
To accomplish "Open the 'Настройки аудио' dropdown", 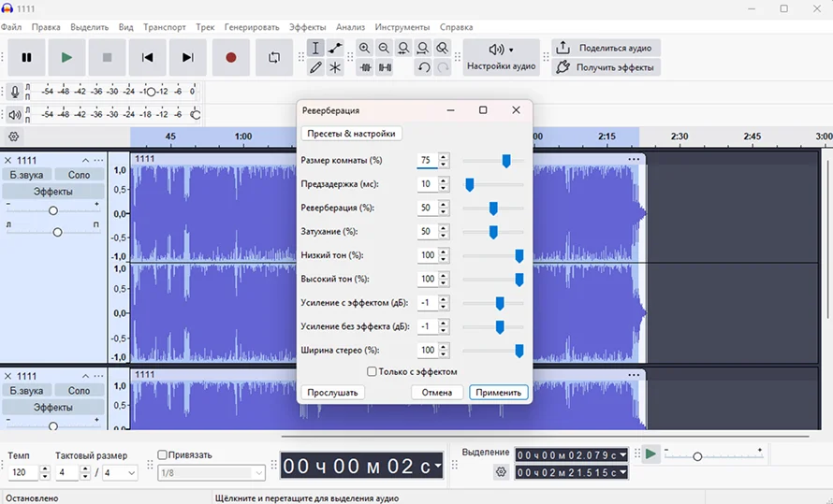I will click(501, 58).
